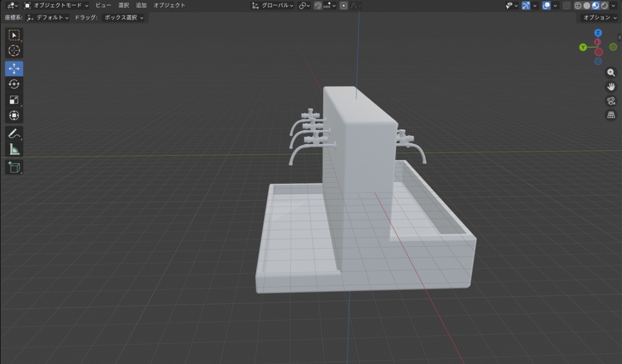This screenshot has height=364, width=622.
Task: Toggle perspective/orthographic grid icon
Action: (x=611, y=115)
